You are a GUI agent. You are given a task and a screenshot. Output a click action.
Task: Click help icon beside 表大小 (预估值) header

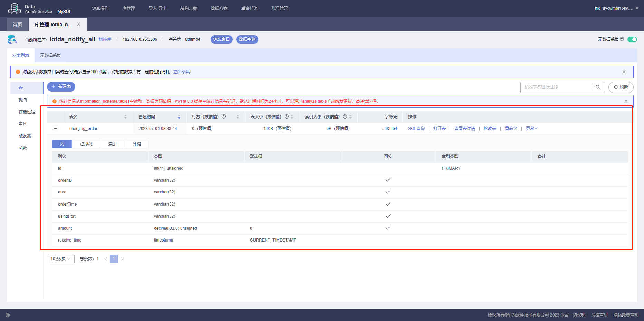click(287, 116)
